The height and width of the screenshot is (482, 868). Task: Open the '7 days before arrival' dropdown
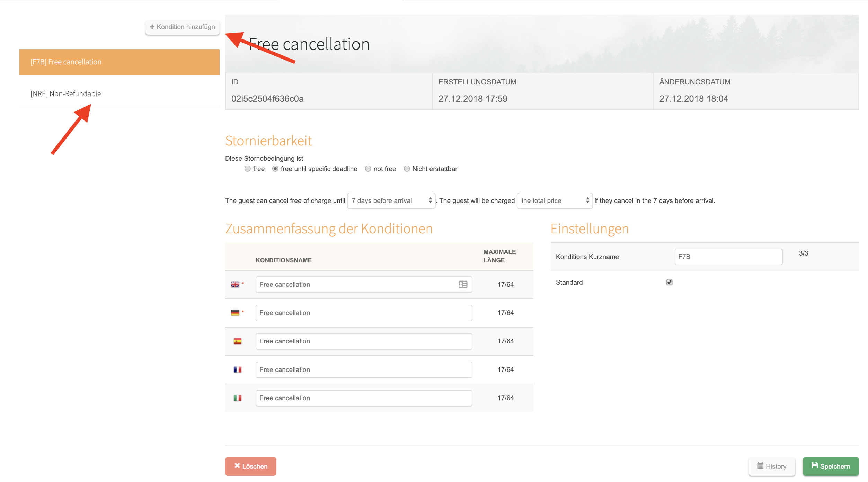tap(391, 201)
